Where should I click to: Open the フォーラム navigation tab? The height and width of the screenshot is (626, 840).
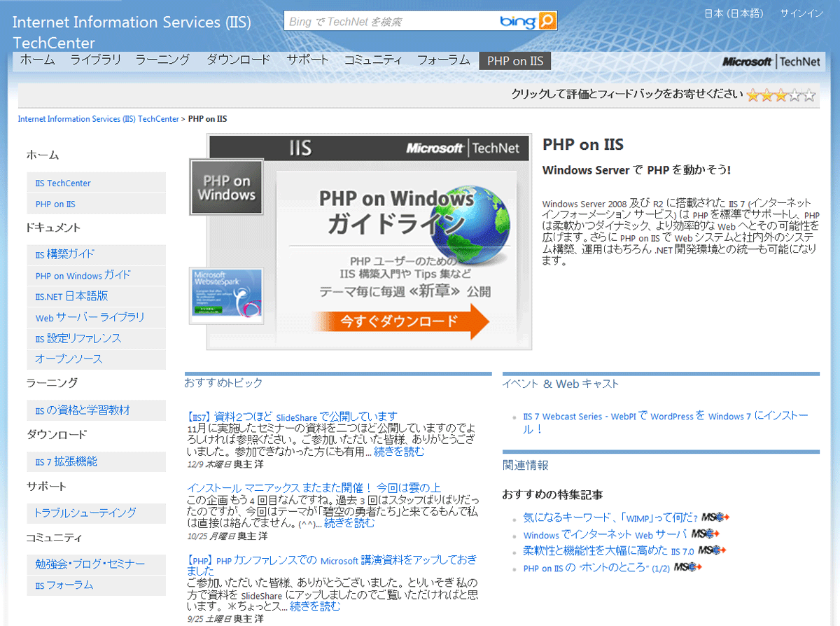click(444, 60)
